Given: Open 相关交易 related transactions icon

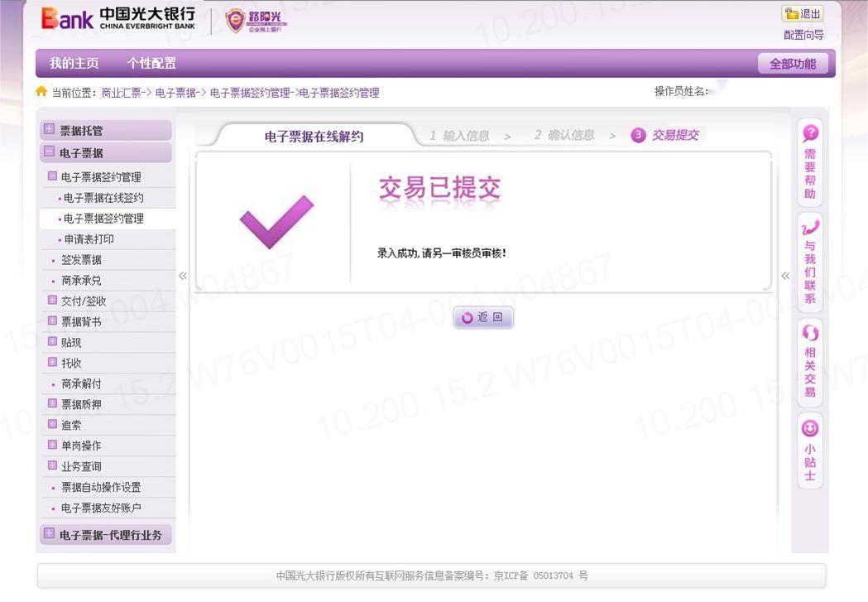Looking at the screenshot, I should [810, 332].
